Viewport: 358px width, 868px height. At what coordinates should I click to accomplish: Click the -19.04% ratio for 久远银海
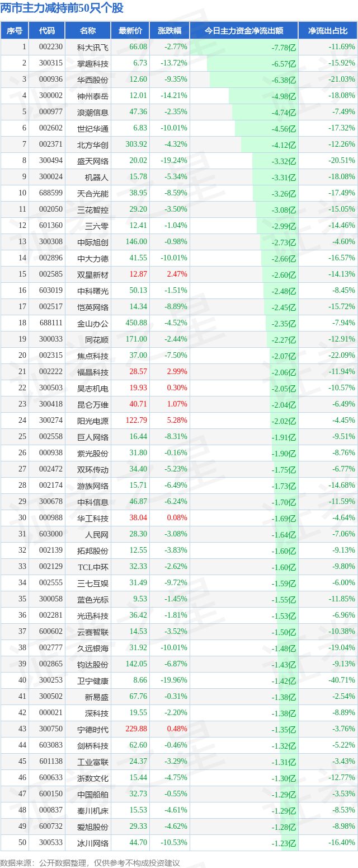click(342, 648)
